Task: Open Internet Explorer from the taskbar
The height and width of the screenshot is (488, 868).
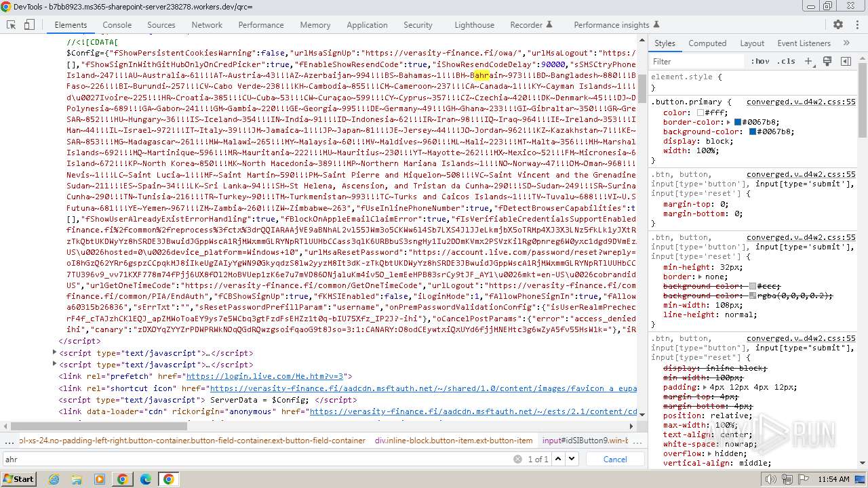Action: click(x=54, y=479)
